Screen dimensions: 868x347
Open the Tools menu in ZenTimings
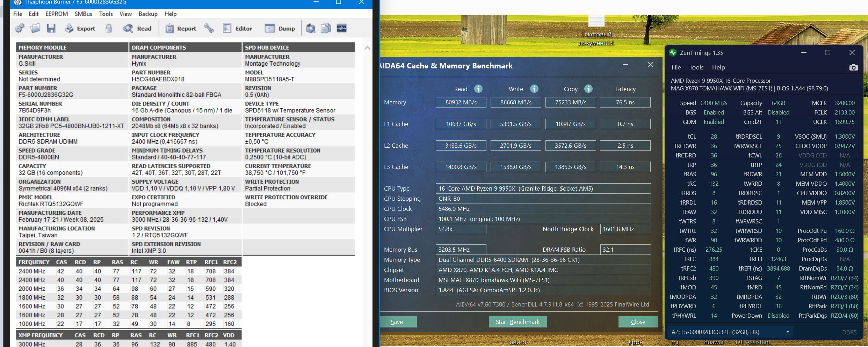pyautogui.click(x=696, y=67)
